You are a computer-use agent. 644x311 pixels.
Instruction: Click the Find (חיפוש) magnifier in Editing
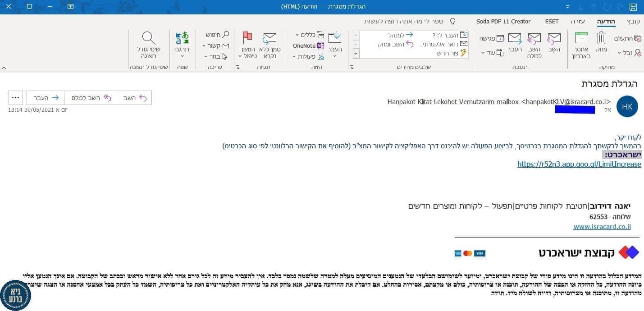[x=218, y=35]
